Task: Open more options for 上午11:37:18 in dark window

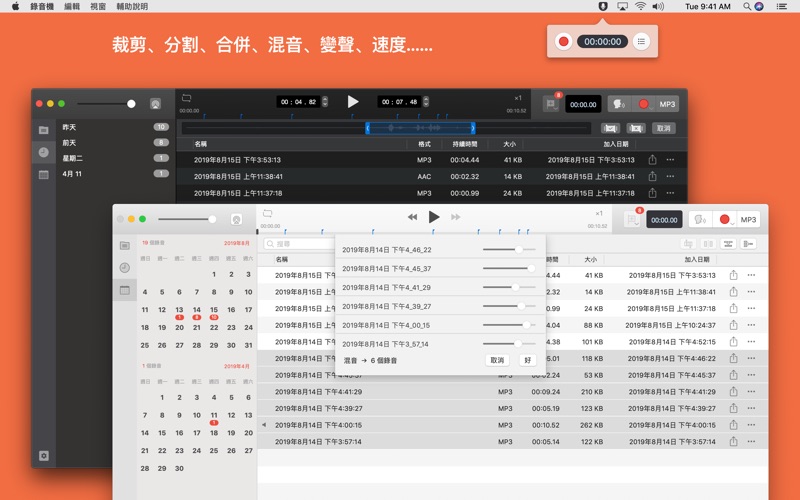Action: pos(670,193)
